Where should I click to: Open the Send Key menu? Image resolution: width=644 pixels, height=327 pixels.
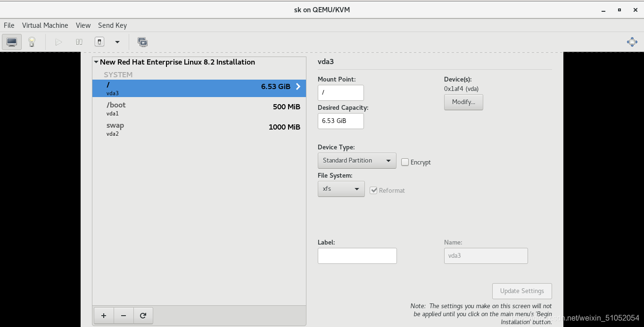pos(112,25)
